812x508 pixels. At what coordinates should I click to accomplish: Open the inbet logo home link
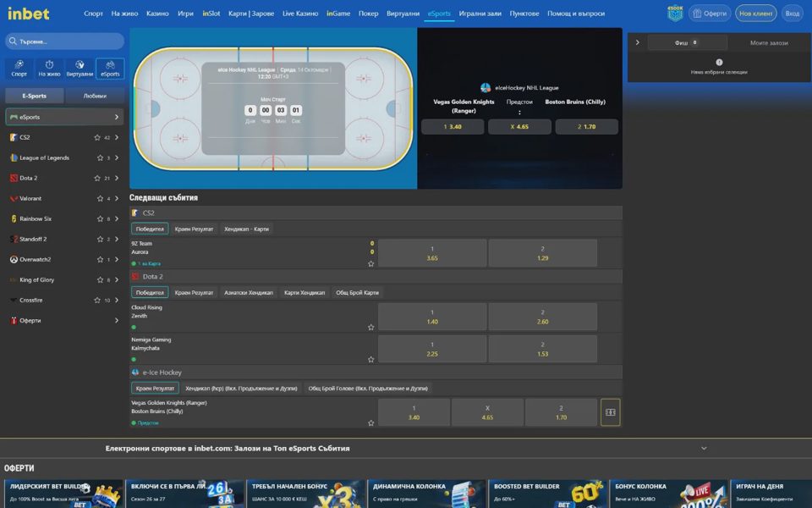point(29,14)
